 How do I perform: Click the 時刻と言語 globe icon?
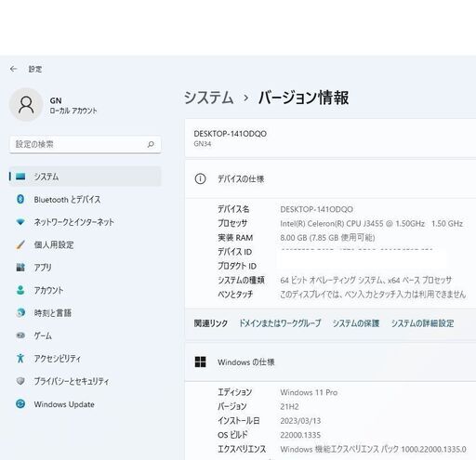(20, 313)
